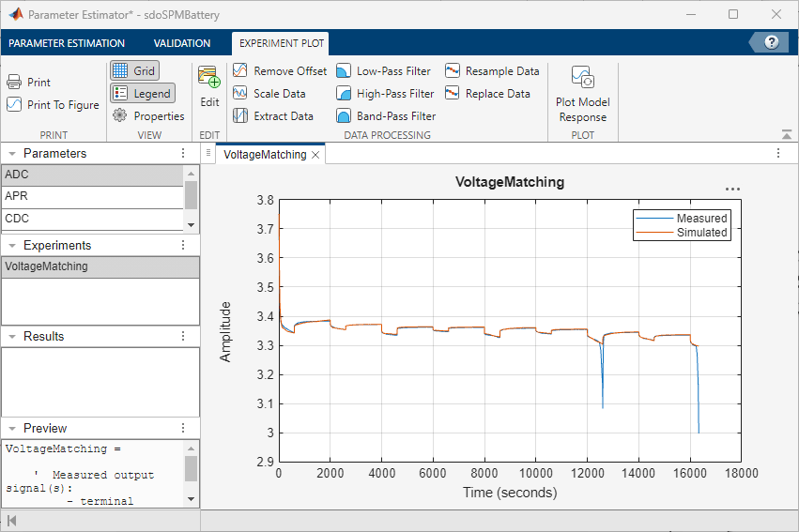Click the Parameters list scroll down arrow
This screenshot has width=799, height=532.
coord(192,225)
